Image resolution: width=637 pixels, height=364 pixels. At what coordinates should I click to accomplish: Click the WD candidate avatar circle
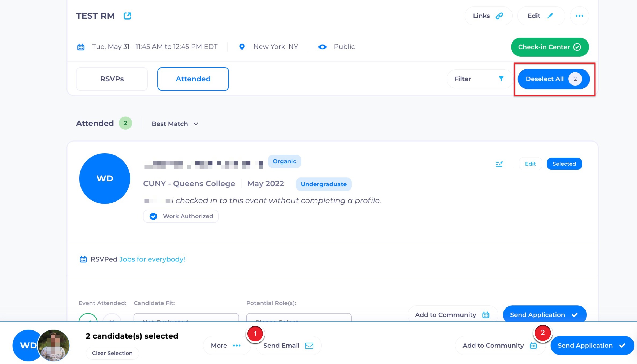point(105,179)
